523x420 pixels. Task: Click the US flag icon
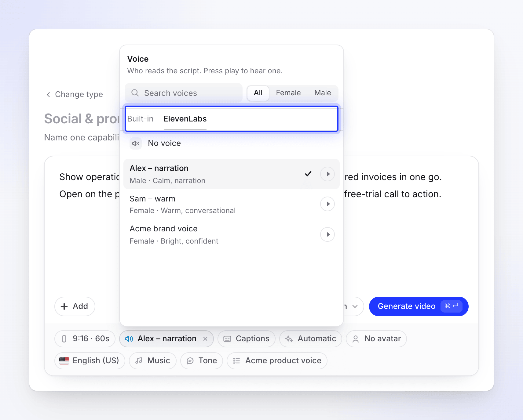[64, 361]
